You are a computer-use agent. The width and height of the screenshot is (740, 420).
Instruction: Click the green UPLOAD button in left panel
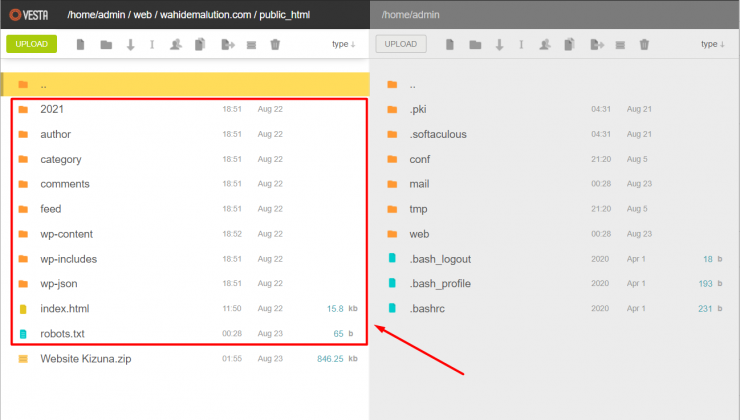click(32, 44)
